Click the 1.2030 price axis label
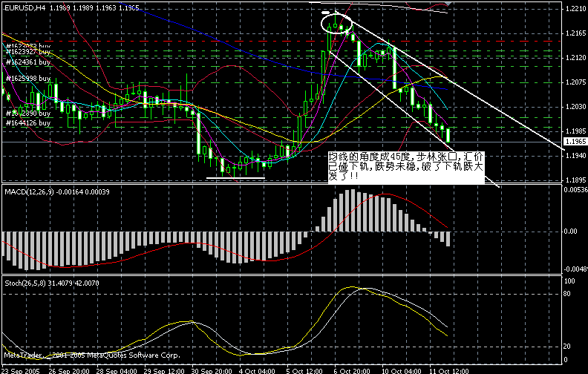The image size is (588, 374). pyautogui.click(x=575, y=107)
